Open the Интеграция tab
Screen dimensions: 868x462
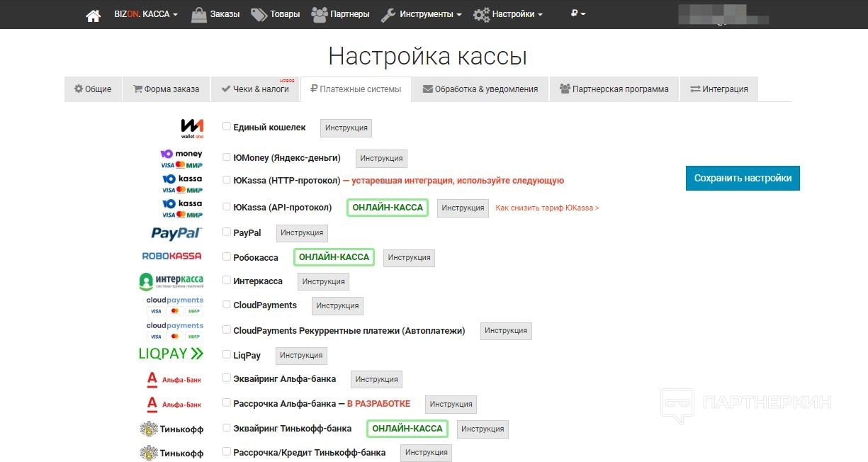click(x=718, y=89)
